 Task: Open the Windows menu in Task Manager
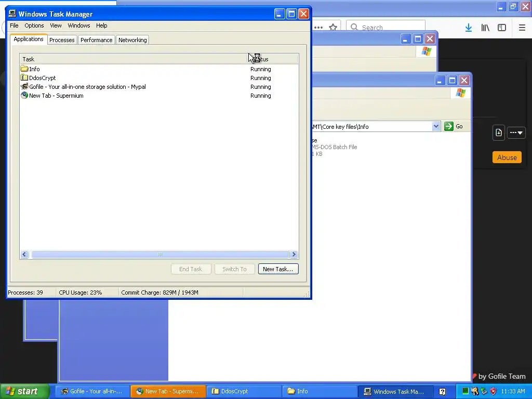(79, 25)
